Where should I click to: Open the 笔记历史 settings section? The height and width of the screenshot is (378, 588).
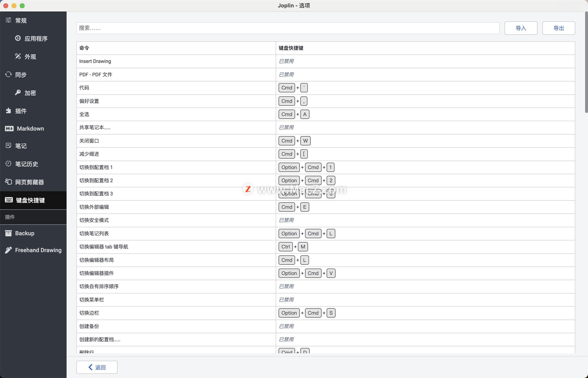[33, 164]
